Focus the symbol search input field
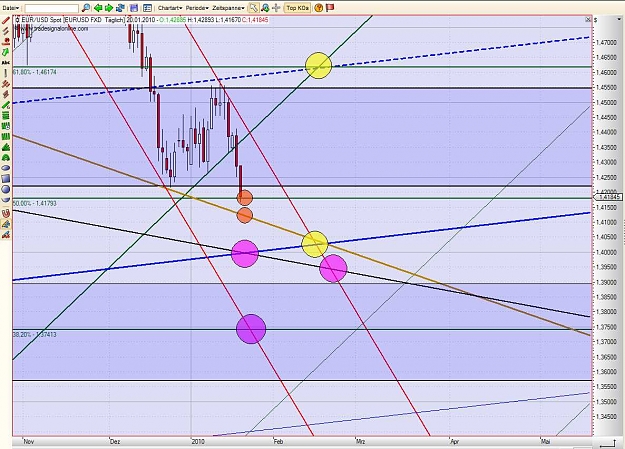 point(51,8)
